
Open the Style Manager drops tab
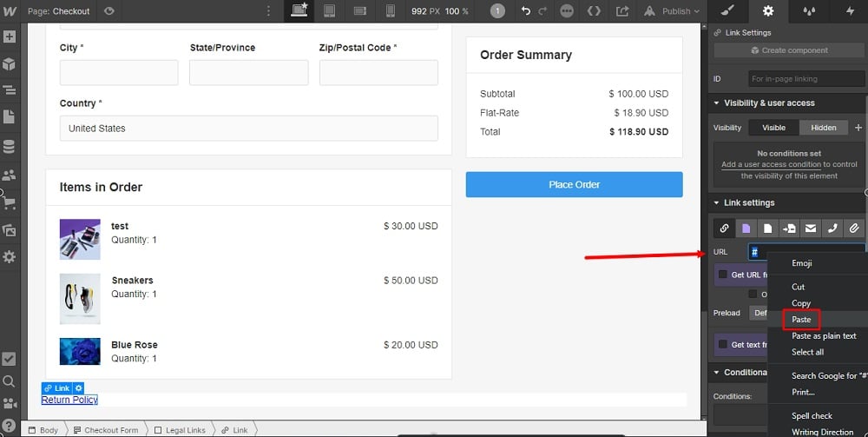click(x=808, y=10)
